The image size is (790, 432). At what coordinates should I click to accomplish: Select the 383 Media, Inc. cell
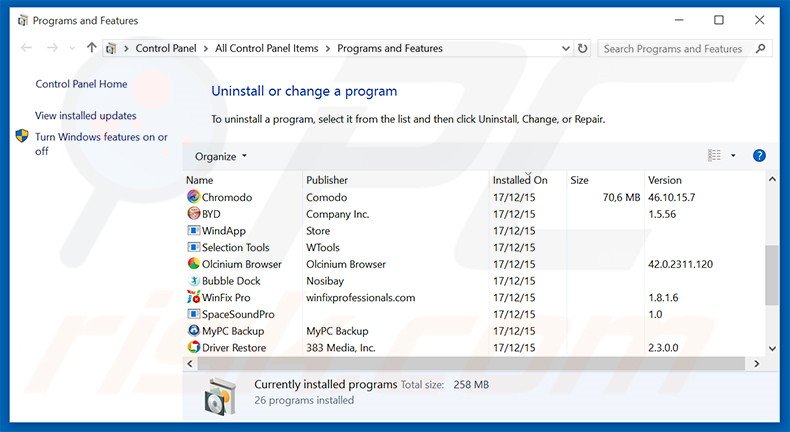pyautogui.click(x=341, y=347)
